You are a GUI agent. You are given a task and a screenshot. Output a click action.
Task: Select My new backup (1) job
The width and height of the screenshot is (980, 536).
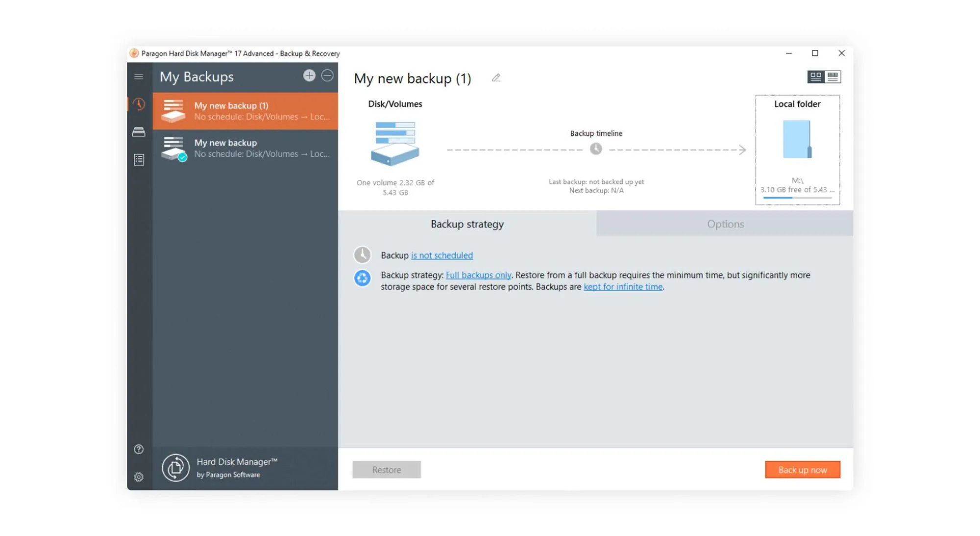[x=245, y=111]
